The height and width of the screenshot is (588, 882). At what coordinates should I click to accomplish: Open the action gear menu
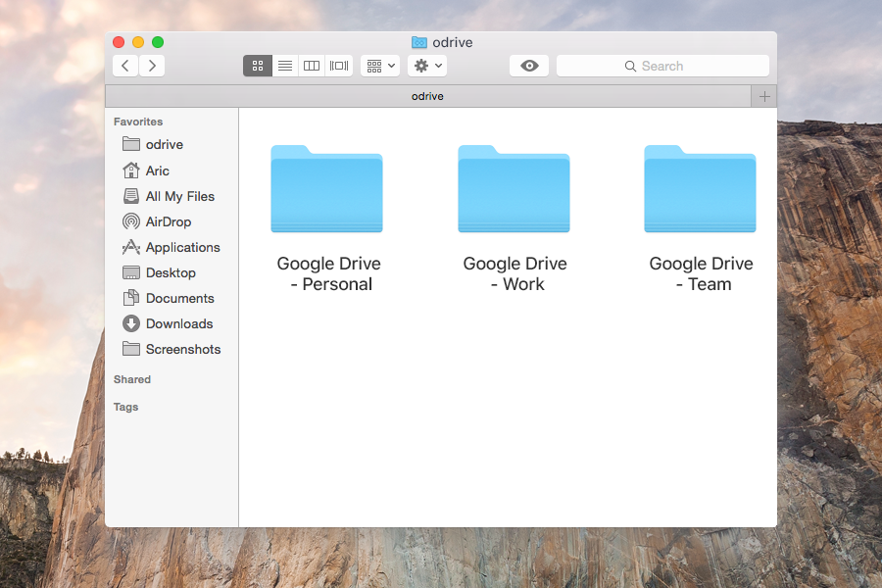(425, 65)
